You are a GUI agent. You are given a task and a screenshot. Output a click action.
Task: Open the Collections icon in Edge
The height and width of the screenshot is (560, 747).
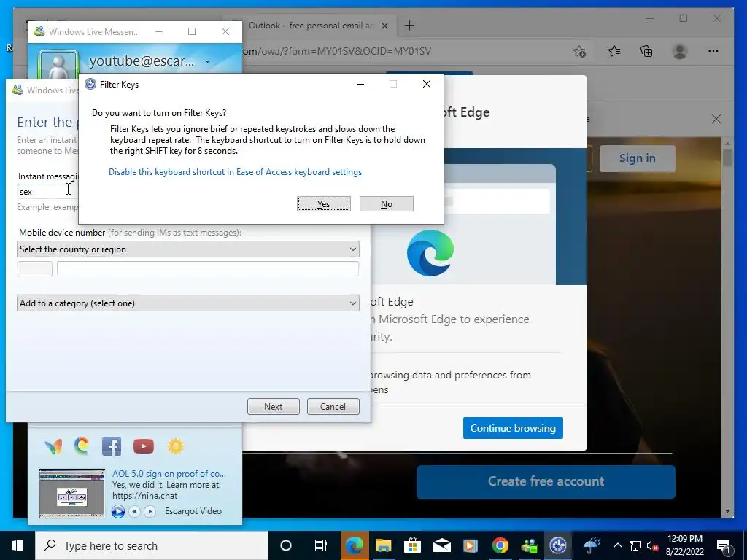tap(646, 51)
